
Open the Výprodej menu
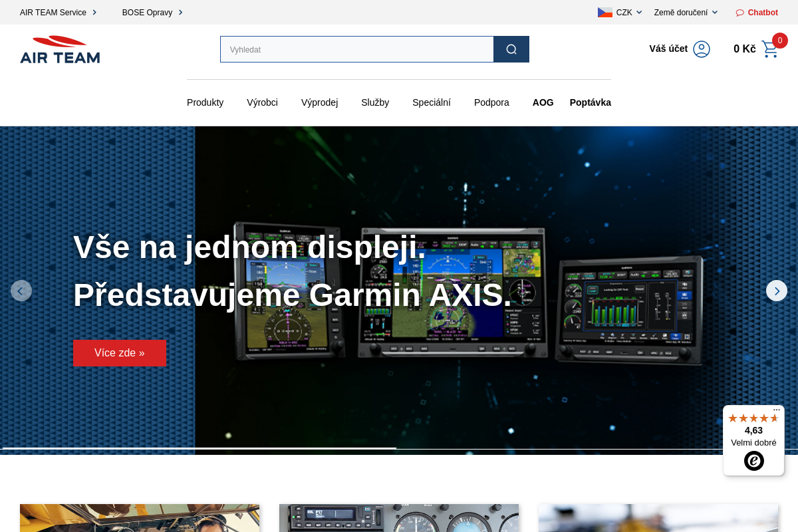(320, 102)
